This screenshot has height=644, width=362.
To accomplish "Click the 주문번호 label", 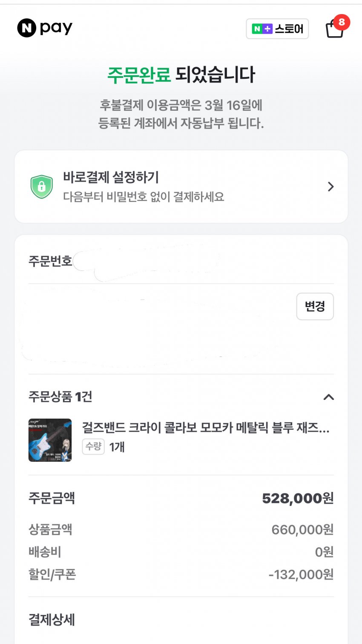I will 50,261.
